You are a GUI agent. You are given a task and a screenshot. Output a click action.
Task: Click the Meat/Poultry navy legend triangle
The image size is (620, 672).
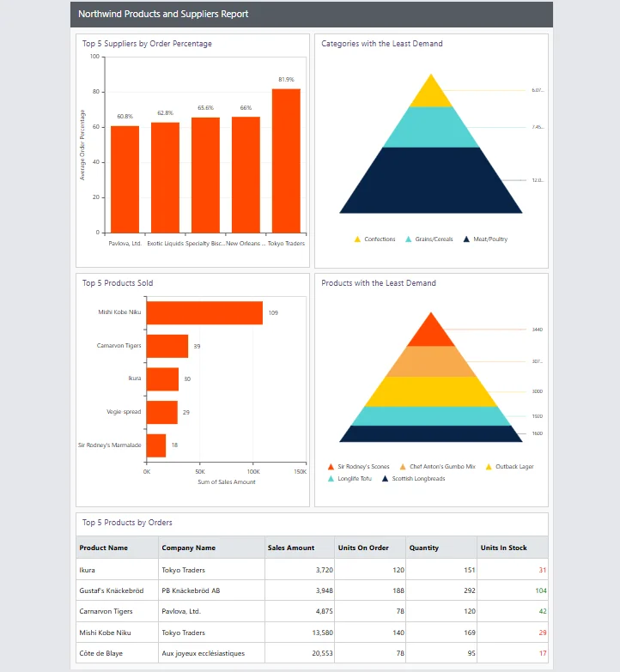[x=466, y=239]
